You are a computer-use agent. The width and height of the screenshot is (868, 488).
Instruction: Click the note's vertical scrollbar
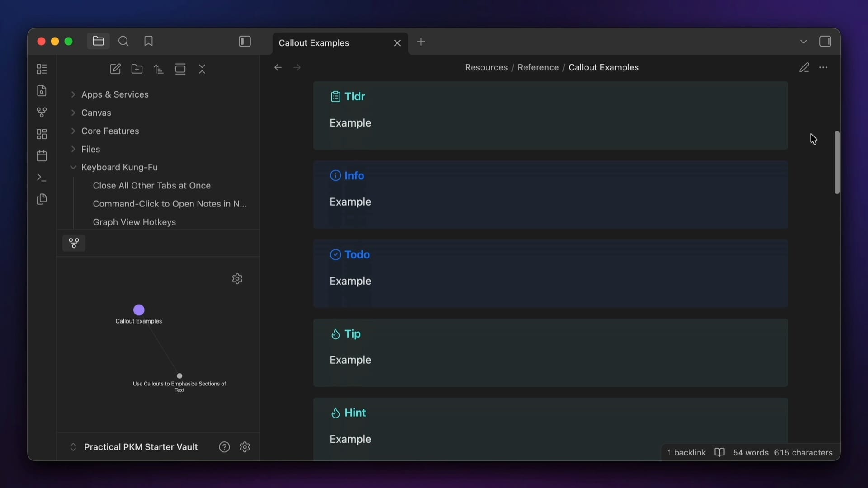(837, 163)
